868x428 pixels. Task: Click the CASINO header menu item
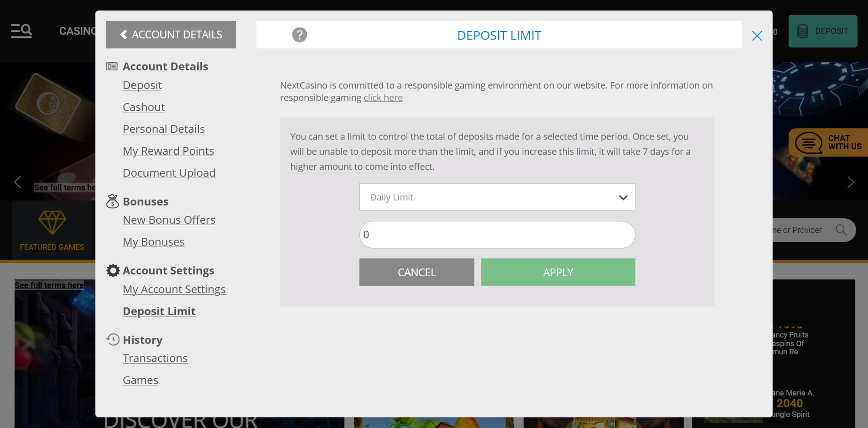(78, 31)
